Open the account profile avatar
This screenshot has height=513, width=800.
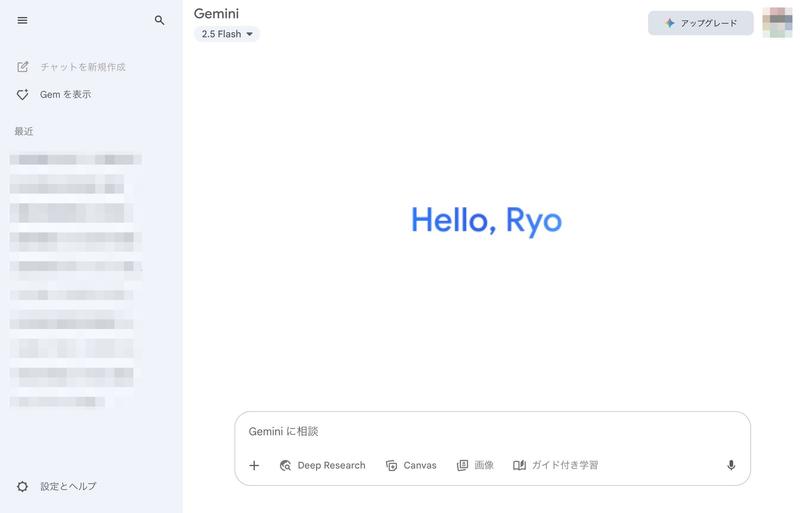coord(777,22)
